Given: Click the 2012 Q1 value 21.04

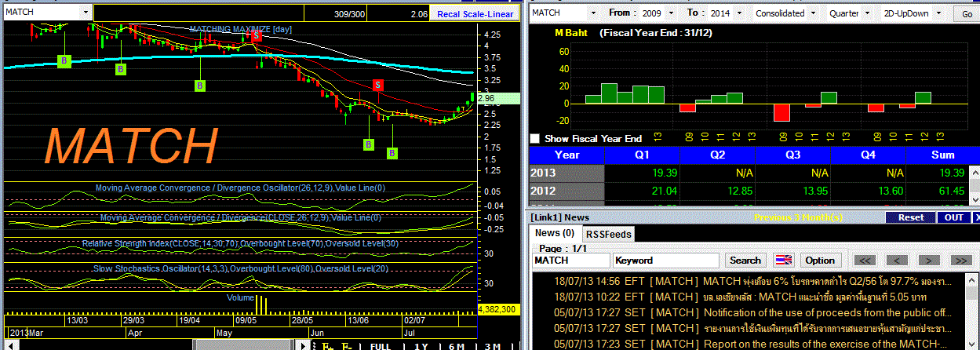Looking at the screenshot, I should [663, 191].
